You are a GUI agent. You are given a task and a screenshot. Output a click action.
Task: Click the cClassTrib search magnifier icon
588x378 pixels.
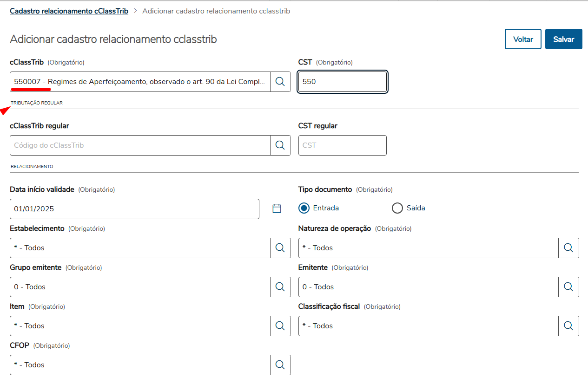click(280, 82)
